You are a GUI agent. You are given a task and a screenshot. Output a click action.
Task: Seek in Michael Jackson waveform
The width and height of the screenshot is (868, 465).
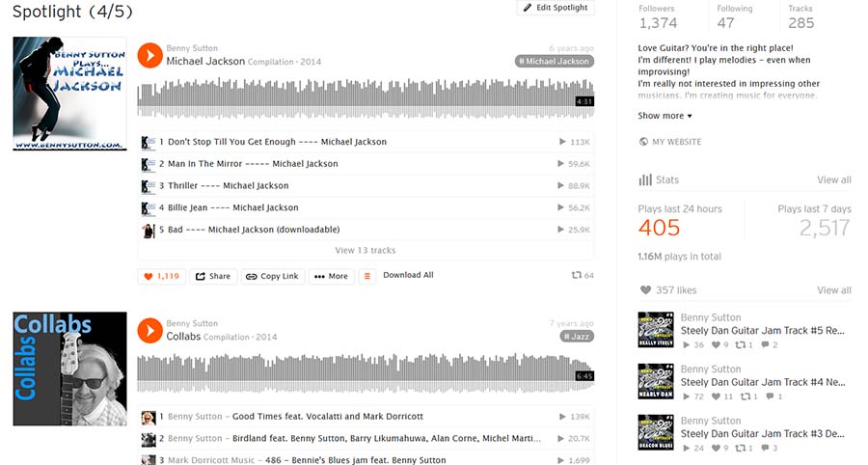click(x=366, y=98)
